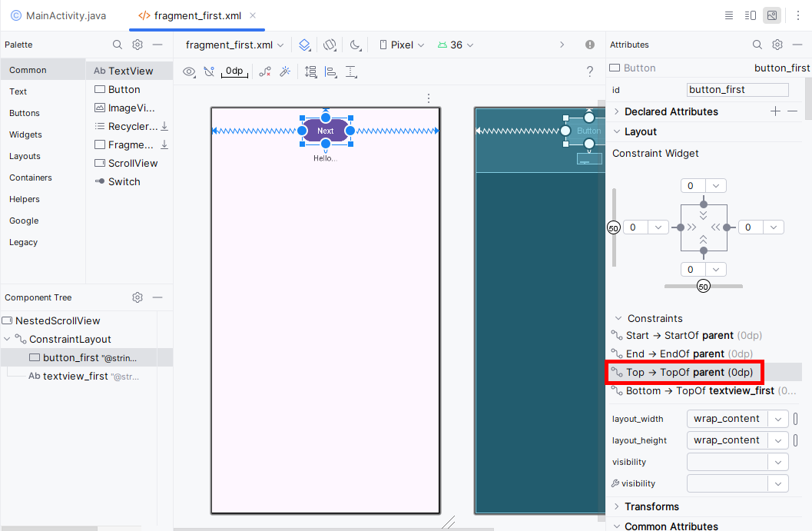Click the horizontal bias slider handle

coord(703,287)
